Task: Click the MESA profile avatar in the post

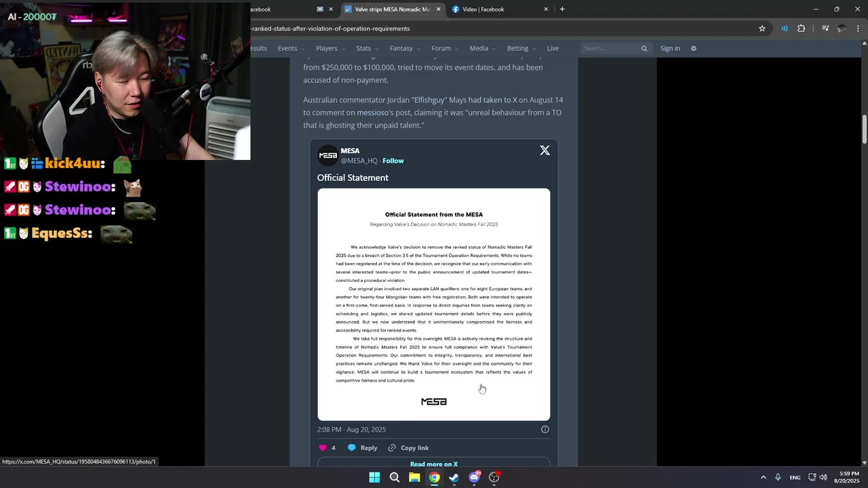Action: tap(328, 155)
